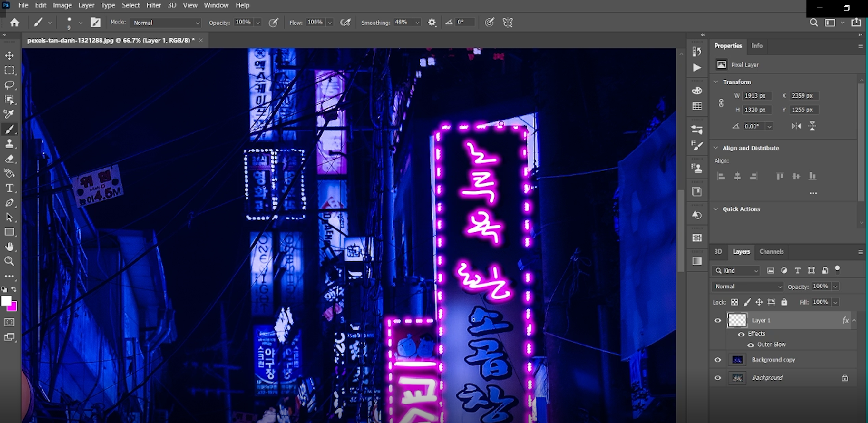Enable airbrush-style build-up
The width and height of the screenshot is (868, 423).
pos(346,22)
